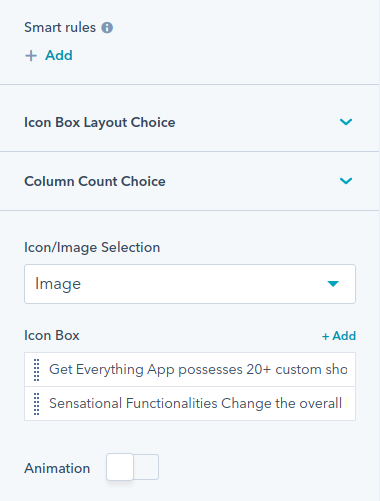Click the caret arrow in Image dropdown
Viewport: 380px width, 501px height.
click(333, 284)
